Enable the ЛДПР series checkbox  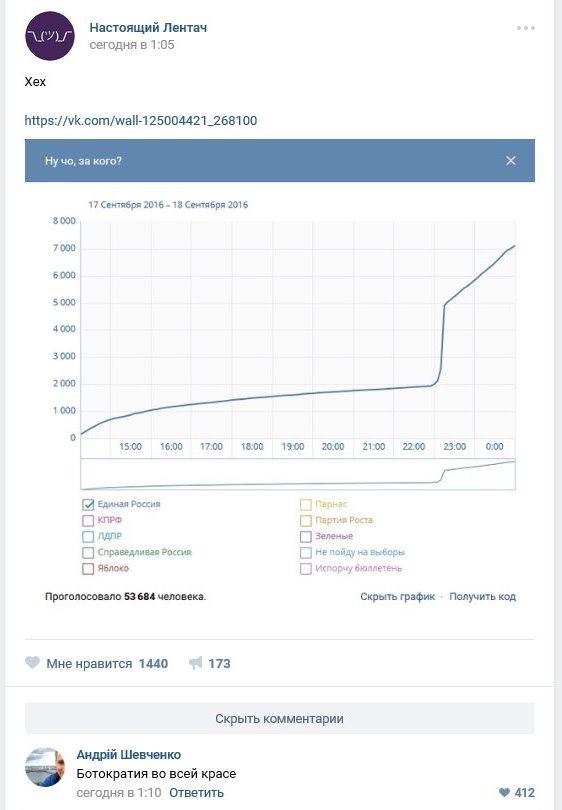tap(88, 536)
